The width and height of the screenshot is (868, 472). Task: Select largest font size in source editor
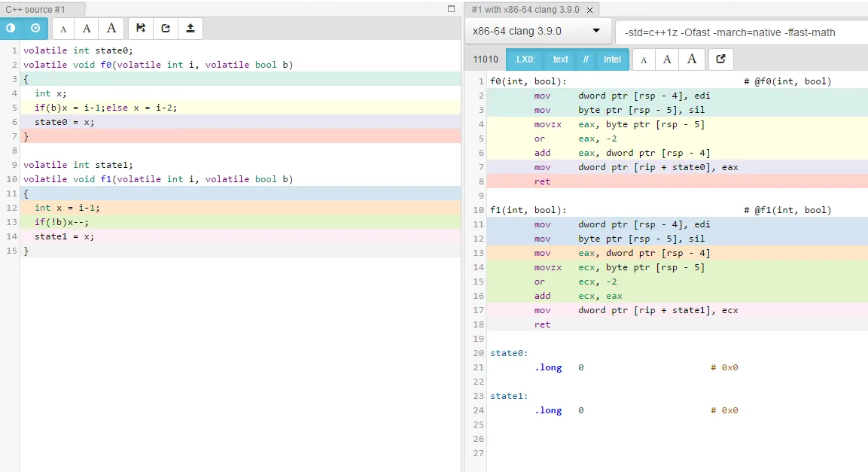click(x=111, y=29)
